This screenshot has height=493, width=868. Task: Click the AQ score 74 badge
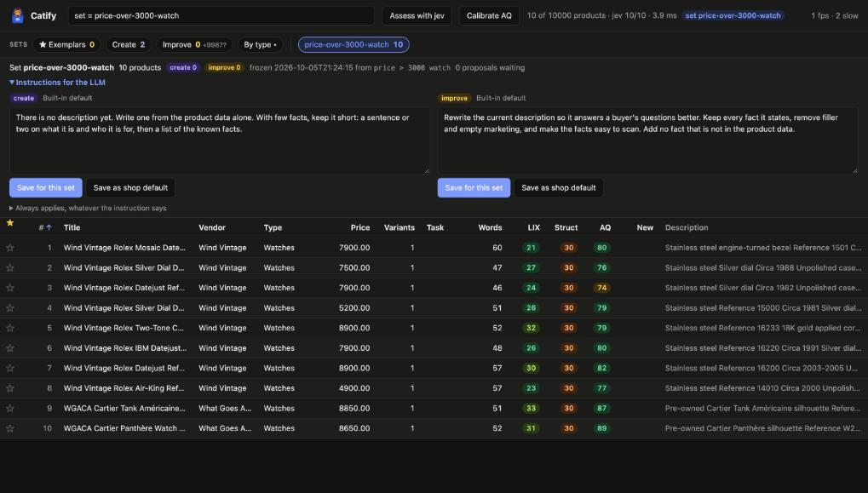coord(601,288)
